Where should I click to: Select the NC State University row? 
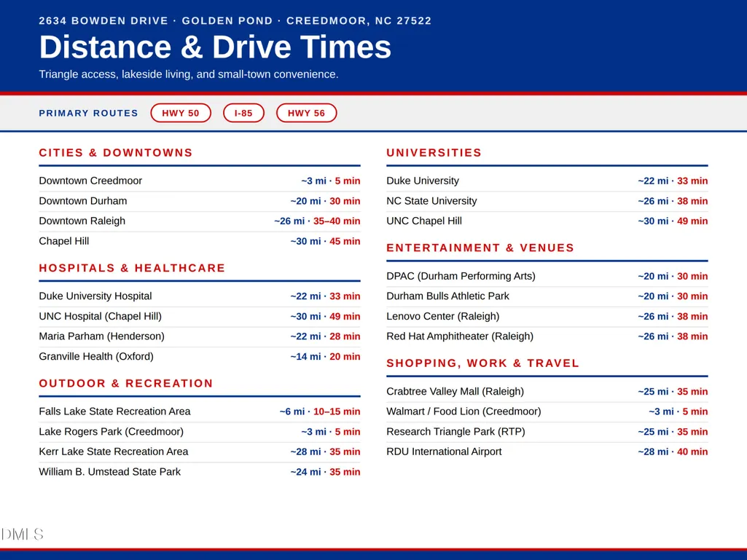(547, 201)
